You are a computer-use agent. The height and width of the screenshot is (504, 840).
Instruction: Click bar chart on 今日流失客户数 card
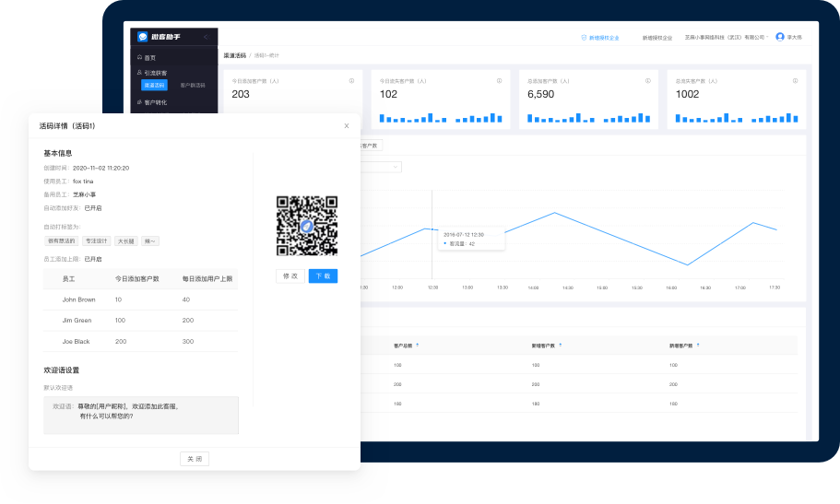coord(441,118)
